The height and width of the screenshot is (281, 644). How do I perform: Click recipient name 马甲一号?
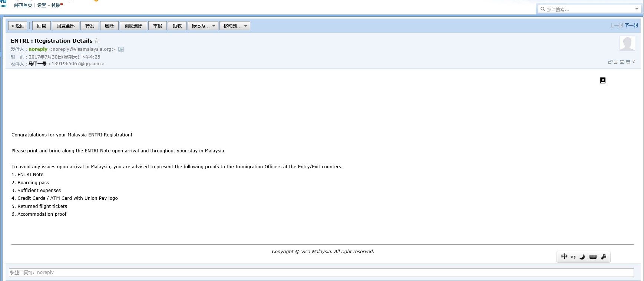pos(37,64)
